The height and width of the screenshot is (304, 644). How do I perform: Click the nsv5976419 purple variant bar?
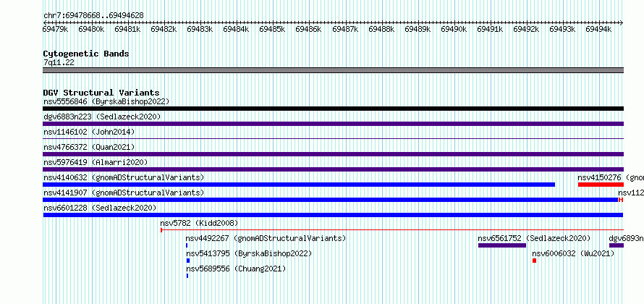(333, 169)
